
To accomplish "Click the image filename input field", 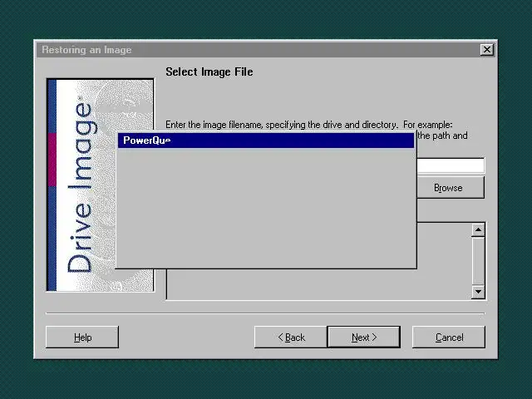I will coord(451,166).
